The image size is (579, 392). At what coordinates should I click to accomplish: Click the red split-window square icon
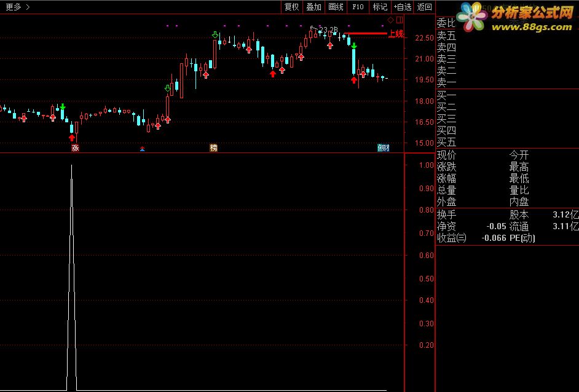400,20
